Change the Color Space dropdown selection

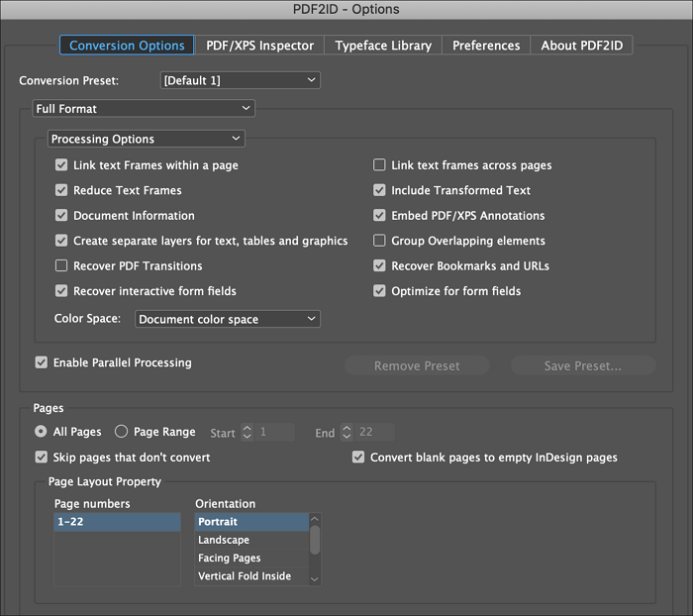pos(228,319)
